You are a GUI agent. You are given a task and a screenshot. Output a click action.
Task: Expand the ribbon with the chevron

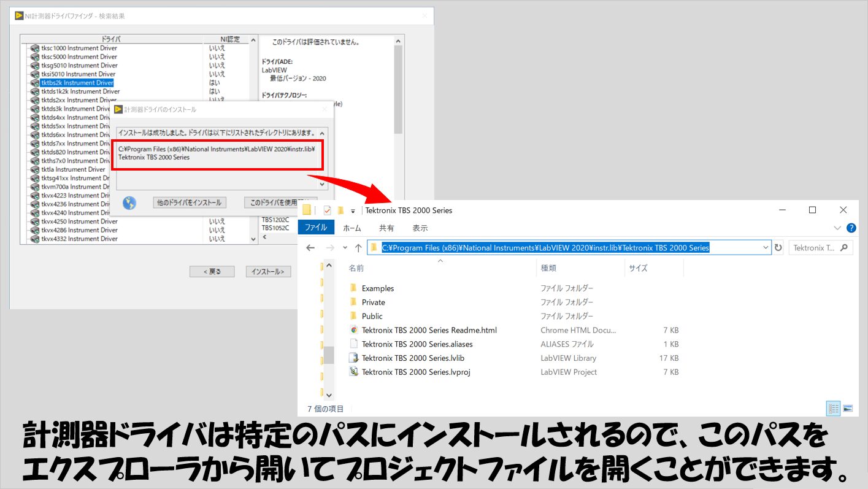838,228
